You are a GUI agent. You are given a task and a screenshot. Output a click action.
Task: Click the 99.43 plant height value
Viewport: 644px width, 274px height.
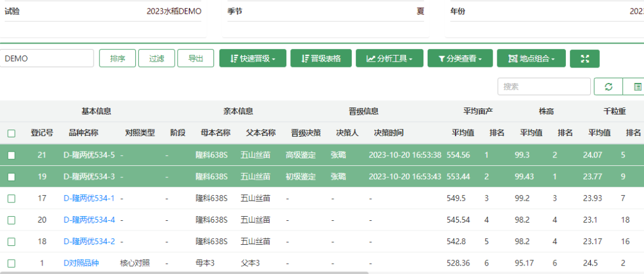(x=525, y=177)
